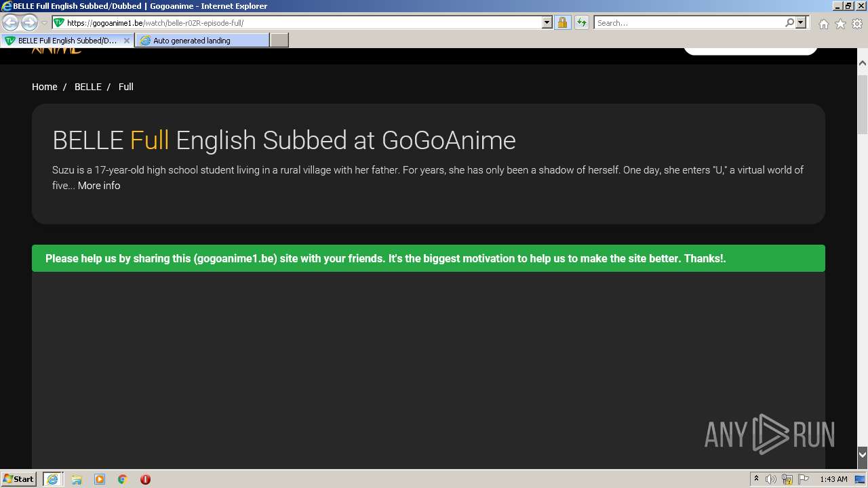Viewport: 868px width, 488px height.
Task: Open the More info link
Action: point(99,186)
